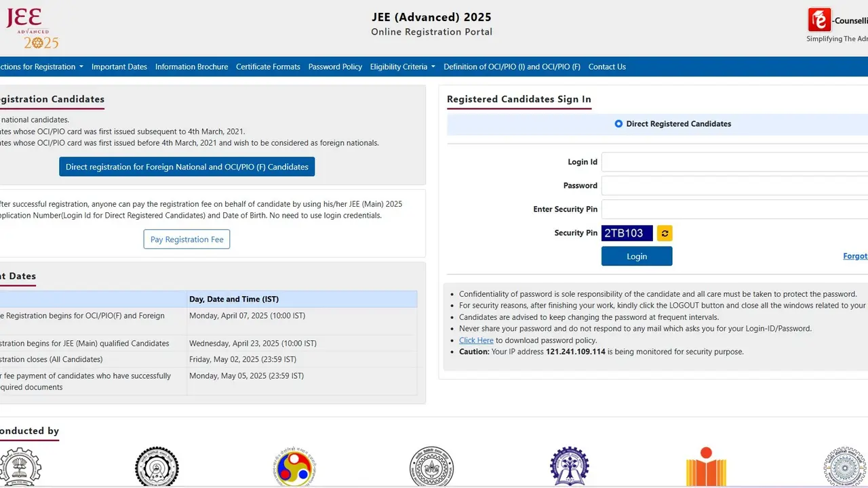The height and width of the screenshot is (488, 868).
Task: Open the Password Policy page
Action: pos(335,66)
